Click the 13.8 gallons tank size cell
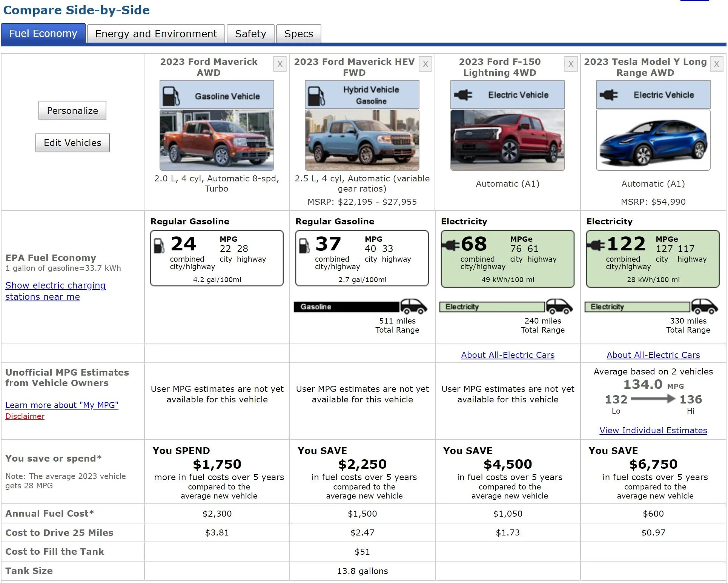 (x=362, y=571)
